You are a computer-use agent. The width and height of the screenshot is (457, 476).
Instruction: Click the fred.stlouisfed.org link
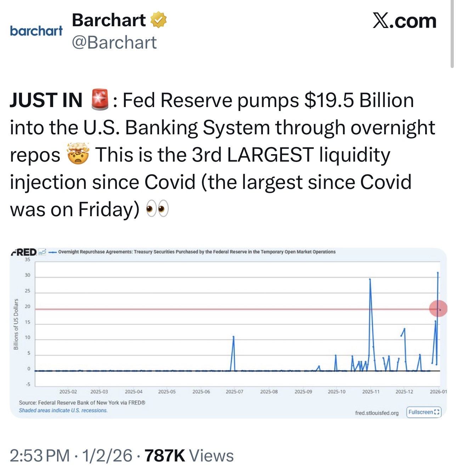click(377, 413)
